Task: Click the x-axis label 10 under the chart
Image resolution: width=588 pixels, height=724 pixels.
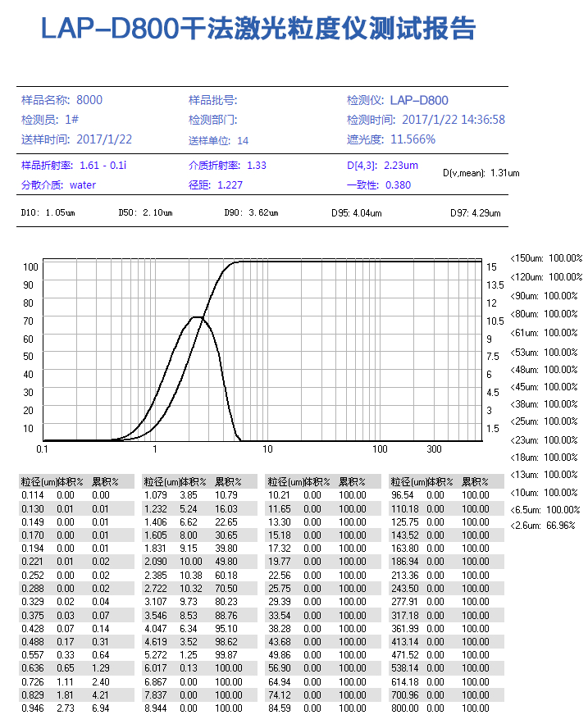Action: (267, 449)
